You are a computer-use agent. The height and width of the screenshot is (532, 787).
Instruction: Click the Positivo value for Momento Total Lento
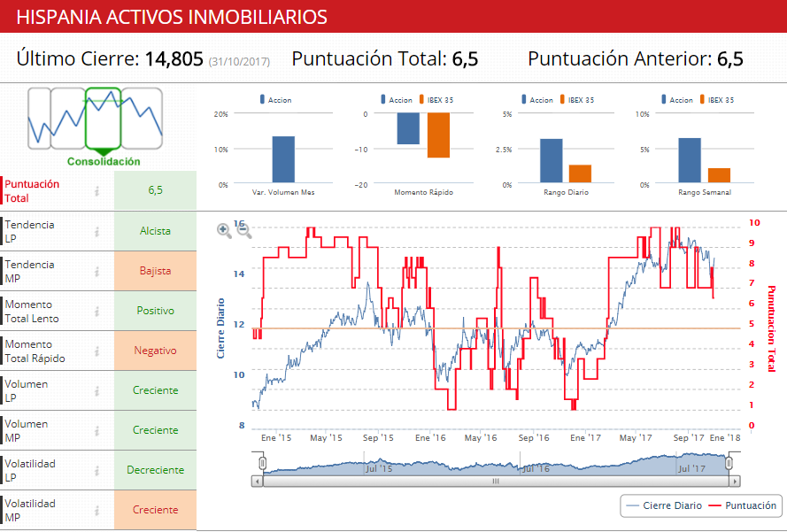click(155, 312)
